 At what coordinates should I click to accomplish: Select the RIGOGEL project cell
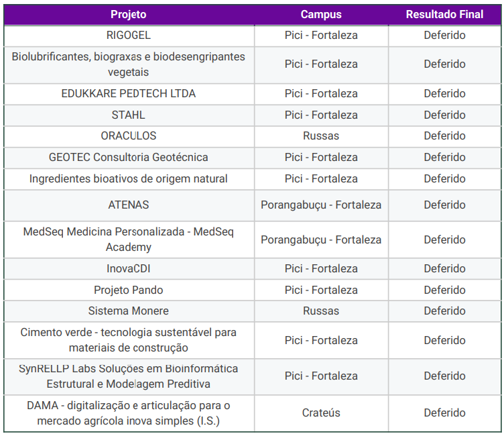pyautogui.click(x=128, y=35)
